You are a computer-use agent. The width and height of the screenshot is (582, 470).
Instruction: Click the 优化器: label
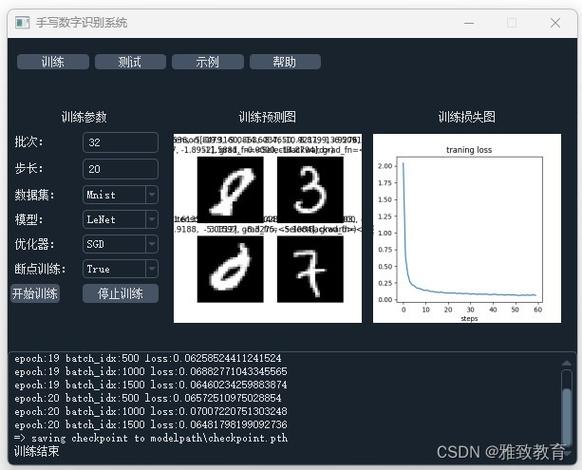pos(35,244)
